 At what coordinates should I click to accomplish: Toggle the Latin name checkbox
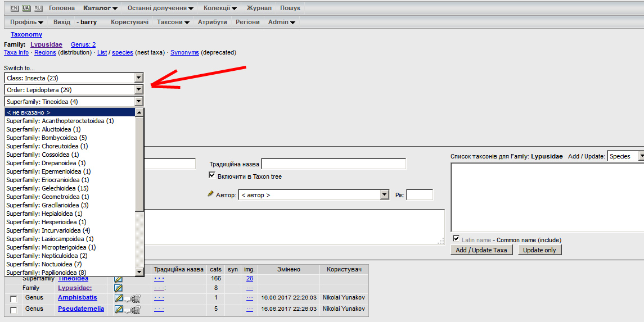[x=456, y=239]
